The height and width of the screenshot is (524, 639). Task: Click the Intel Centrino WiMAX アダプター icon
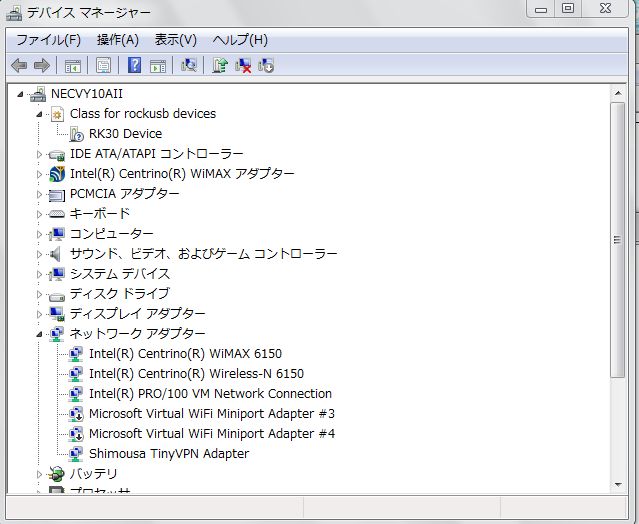tap(57, 174)
